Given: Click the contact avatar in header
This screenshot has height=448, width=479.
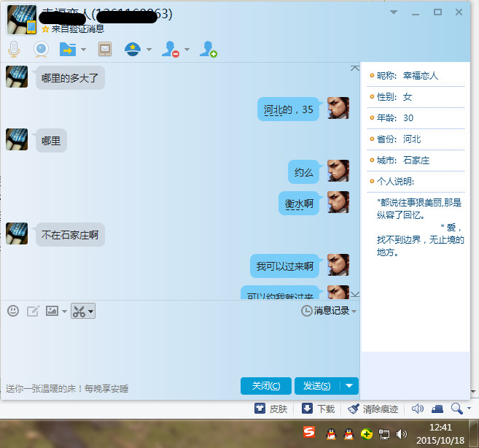Looking at the screenshot, I should tap(22, 19).
